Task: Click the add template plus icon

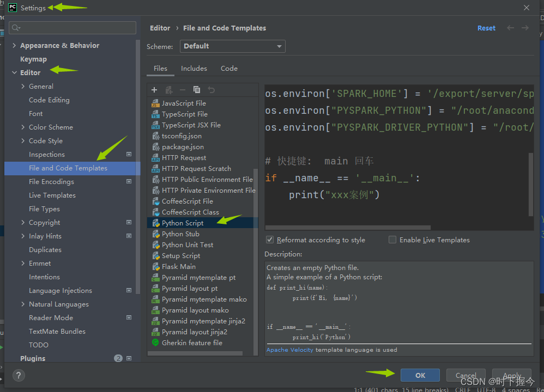Action: pyautogui.click(x=154, y=90)
